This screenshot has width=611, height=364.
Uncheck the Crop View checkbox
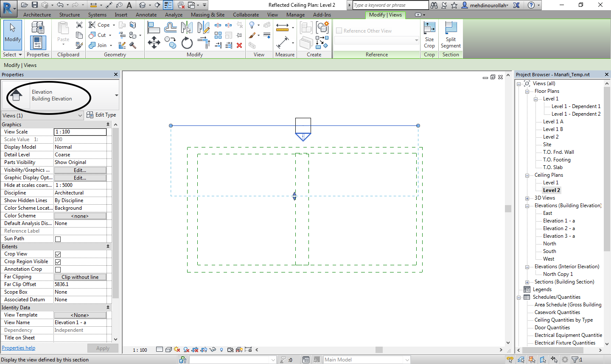click(x=58, y=254)
